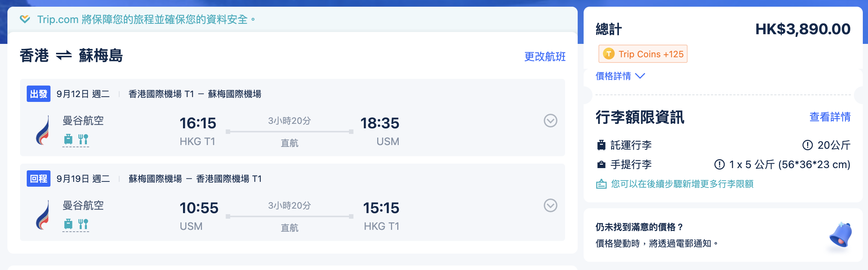
Task: Click the meal icon on the return flight
Action: click(x=83, y=224)
